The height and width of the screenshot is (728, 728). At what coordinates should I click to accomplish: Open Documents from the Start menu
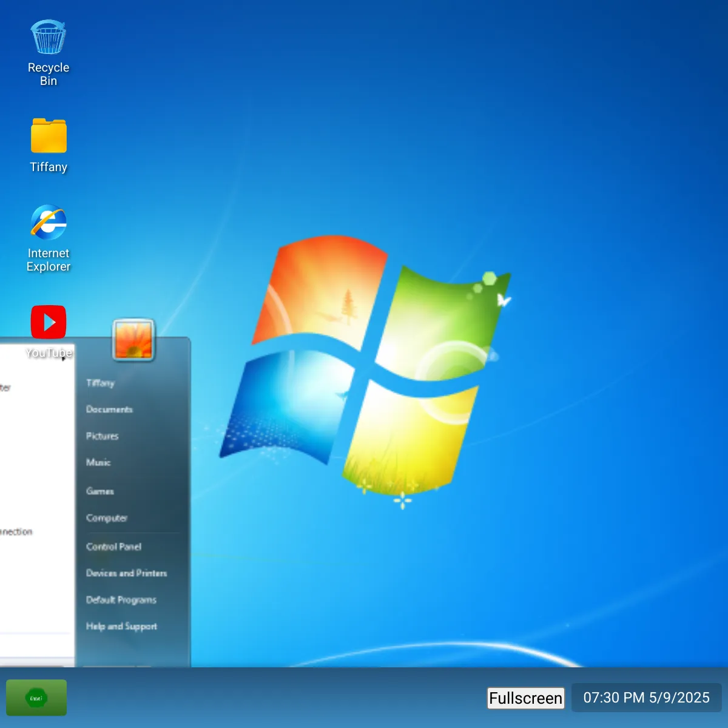(109, 409)
